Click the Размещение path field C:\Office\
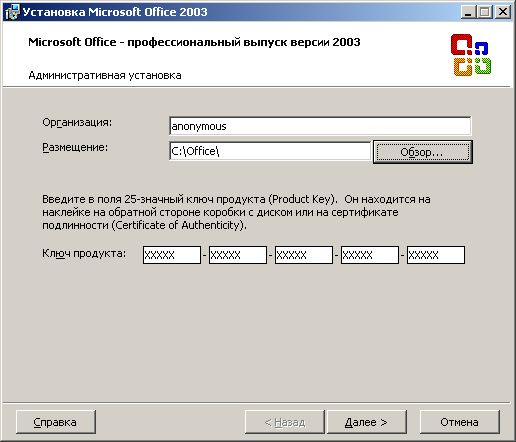Screen dimensions: 516x442 [x=270, y=151]
